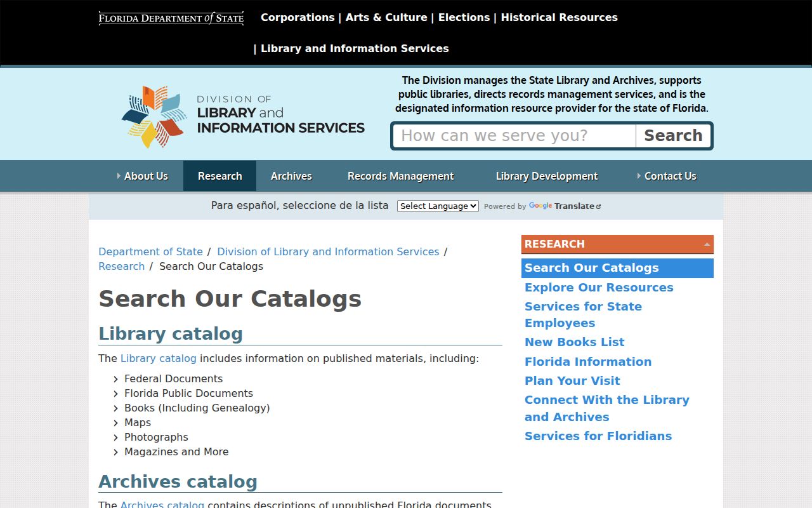Open the Research navigation tab
Image resolution: width=812 pixels, height=508 pixels.
pyautogui.click(x=219, y=176)
